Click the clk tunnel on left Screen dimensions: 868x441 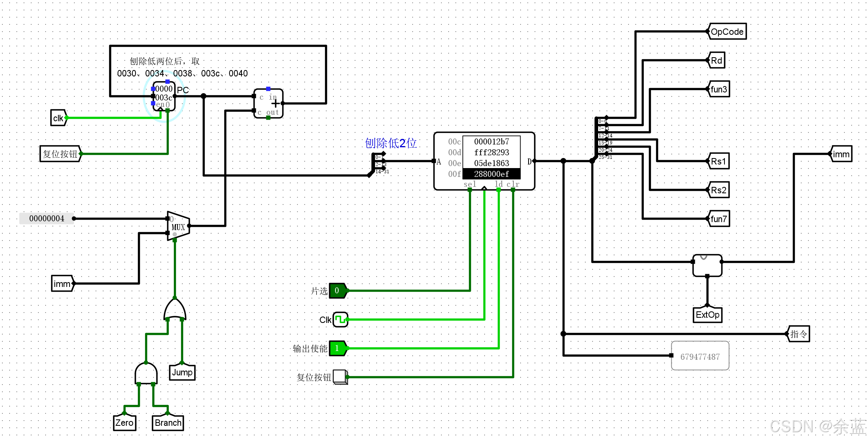tap(58, 118)
